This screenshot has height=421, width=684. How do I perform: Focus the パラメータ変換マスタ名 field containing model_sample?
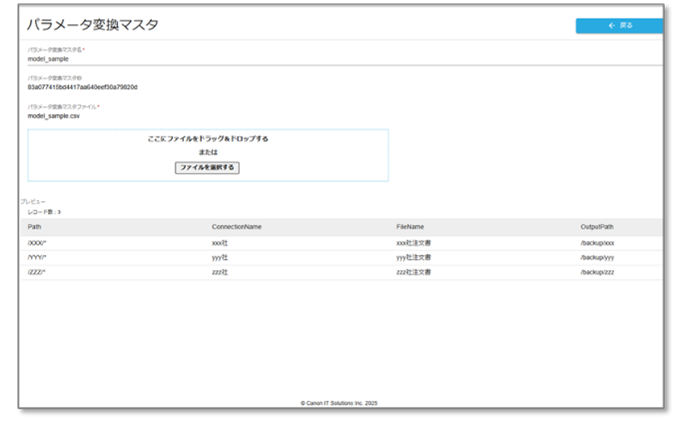200,59
